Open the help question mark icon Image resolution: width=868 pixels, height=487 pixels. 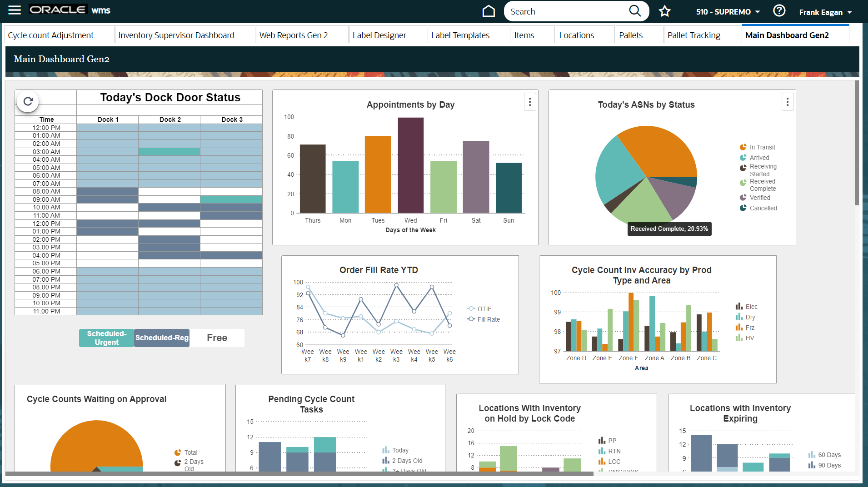pos(779,10)
